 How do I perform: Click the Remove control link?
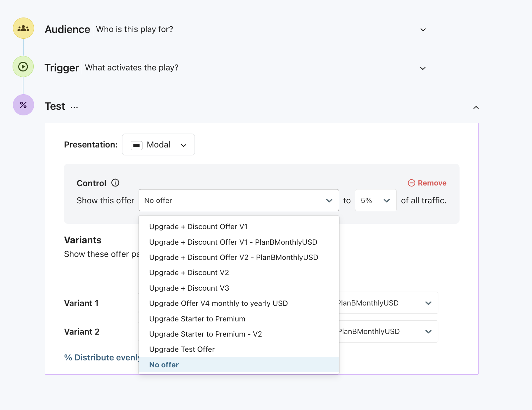point(427,183)
